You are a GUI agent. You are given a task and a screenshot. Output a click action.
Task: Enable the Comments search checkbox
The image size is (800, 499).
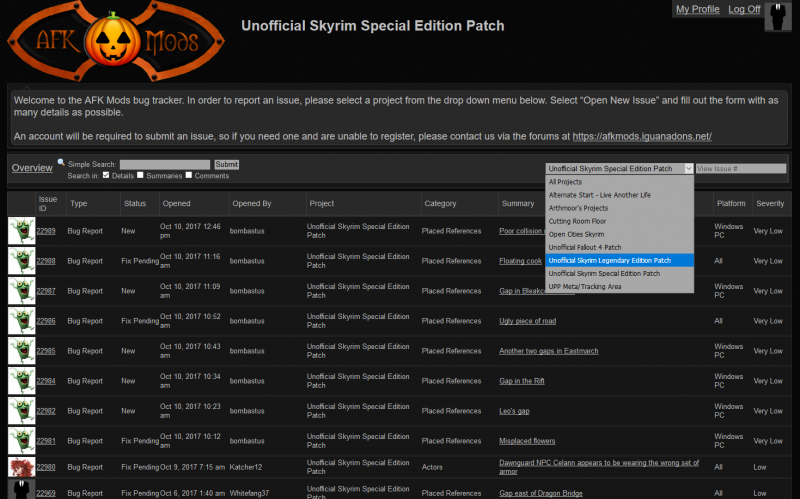coord(189,175)
